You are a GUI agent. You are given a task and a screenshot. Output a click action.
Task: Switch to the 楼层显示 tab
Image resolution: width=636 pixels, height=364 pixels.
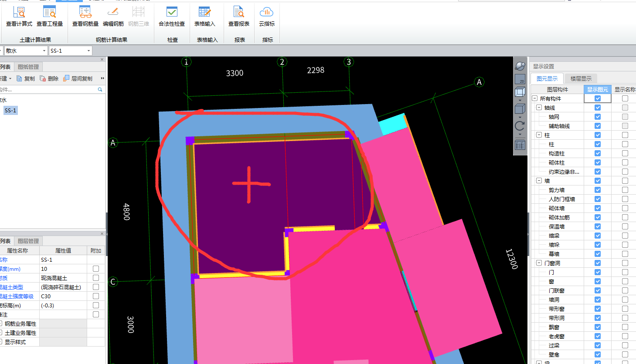pyautogui.click(x=581, y=78)
